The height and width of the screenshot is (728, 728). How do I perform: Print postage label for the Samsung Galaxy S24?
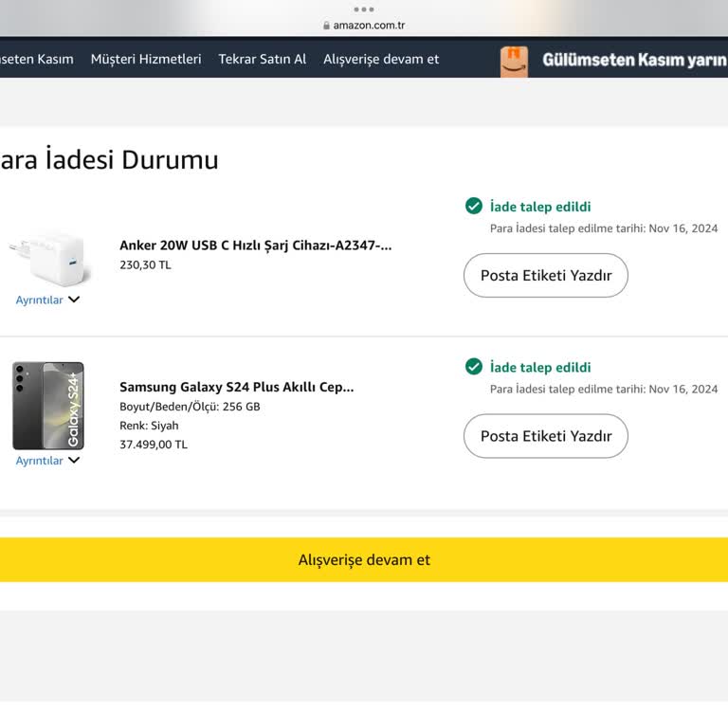(546, 436)
